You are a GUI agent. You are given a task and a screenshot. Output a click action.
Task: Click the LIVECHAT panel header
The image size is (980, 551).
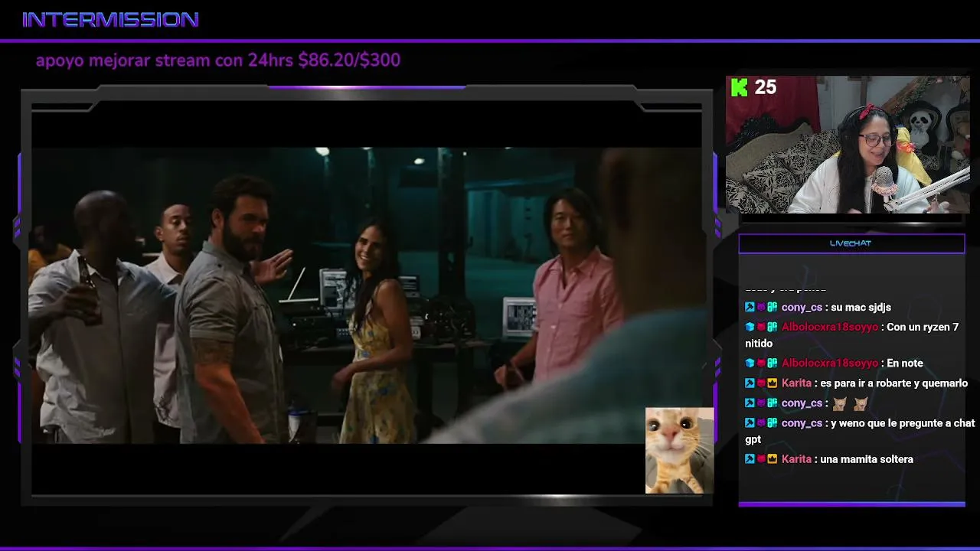tap(851, 243)
